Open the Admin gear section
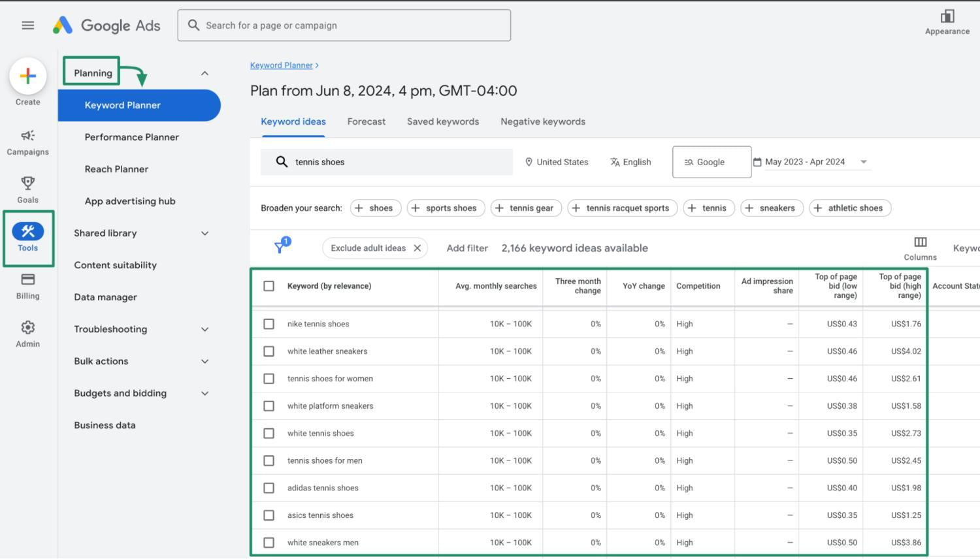This screenshot has height=559, width=980. click(x=27, y=334)
